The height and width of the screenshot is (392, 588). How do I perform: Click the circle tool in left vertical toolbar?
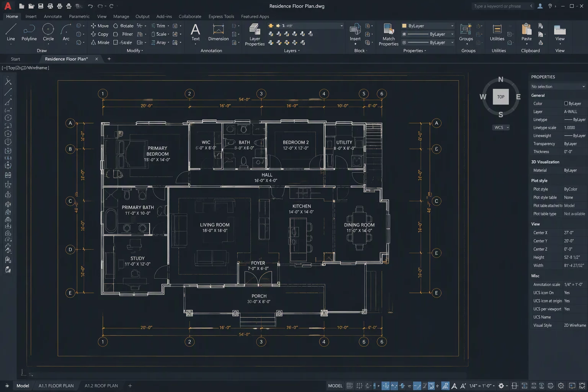[8, 118]
